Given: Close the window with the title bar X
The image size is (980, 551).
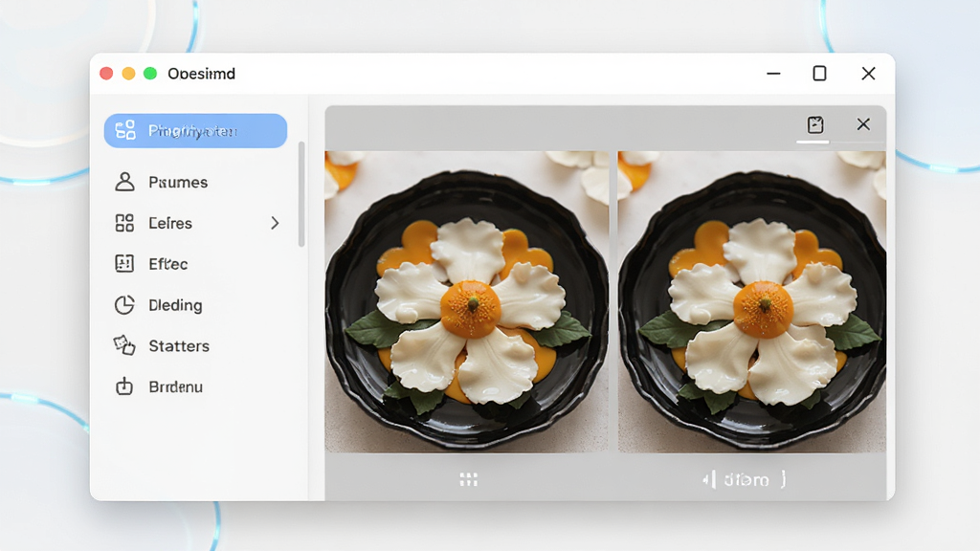Looking at the screenshot, I should (868, 74).
